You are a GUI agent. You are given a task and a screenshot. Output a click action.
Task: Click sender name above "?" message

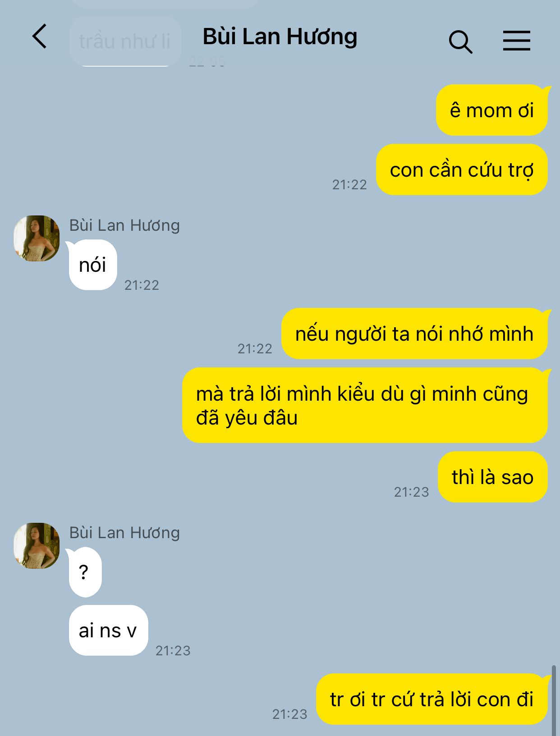[124, 533]
